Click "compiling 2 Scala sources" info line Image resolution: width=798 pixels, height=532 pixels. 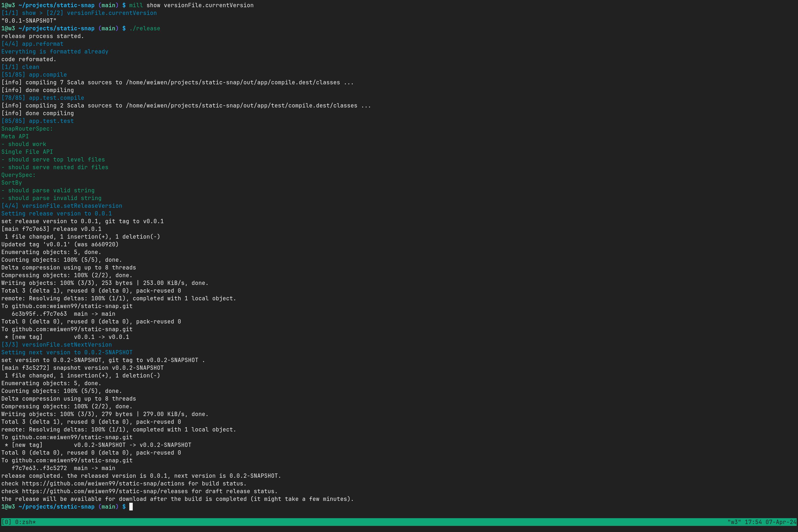tap(186, 106)
